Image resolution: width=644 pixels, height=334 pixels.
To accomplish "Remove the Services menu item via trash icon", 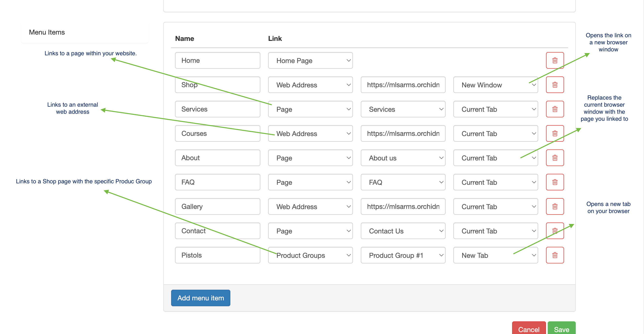I will tap(555, 109).
